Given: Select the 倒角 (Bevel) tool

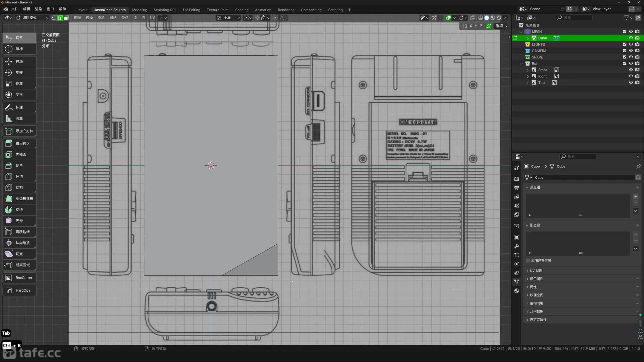Looking at the screenshot, I should coord(20,165).
